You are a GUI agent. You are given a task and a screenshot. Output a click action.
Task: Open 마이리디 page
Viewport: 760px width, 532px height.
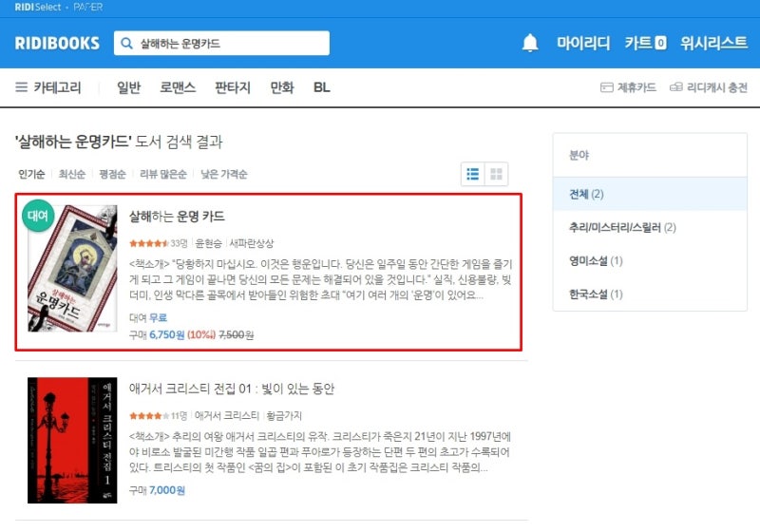(x=583, y=43)
